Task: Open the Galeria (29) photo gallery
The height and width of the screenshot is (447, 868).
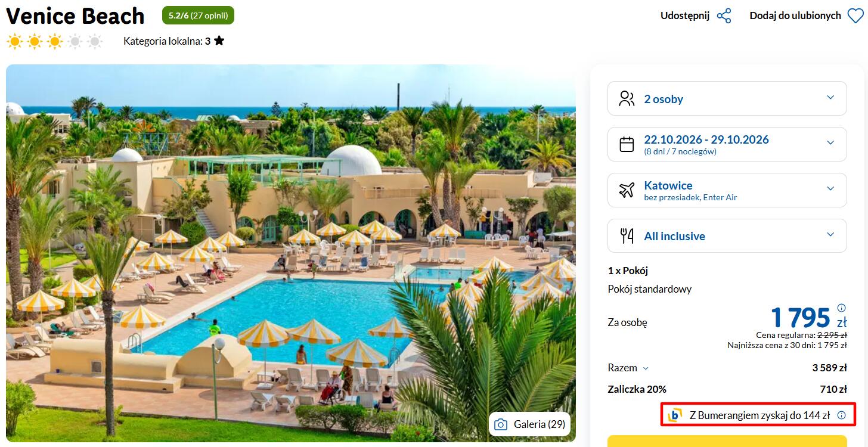Action: tap(530, 424)
